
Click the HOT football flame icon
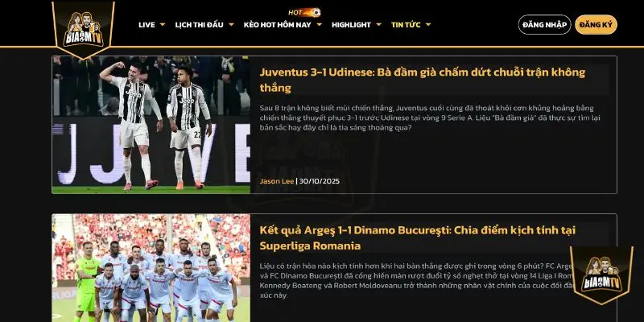[x=304, y=12]
